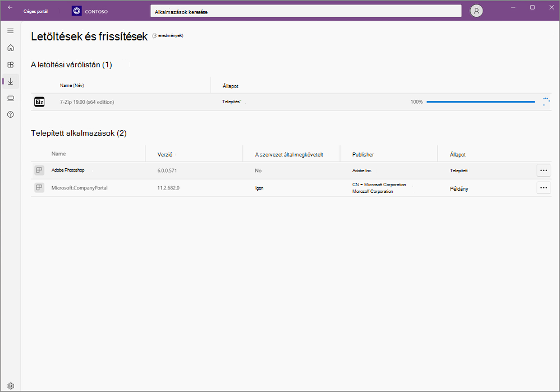Click version 6.0.0.571 cell
The width and height of the screenshot is (560, 392).
pos(167,170)
